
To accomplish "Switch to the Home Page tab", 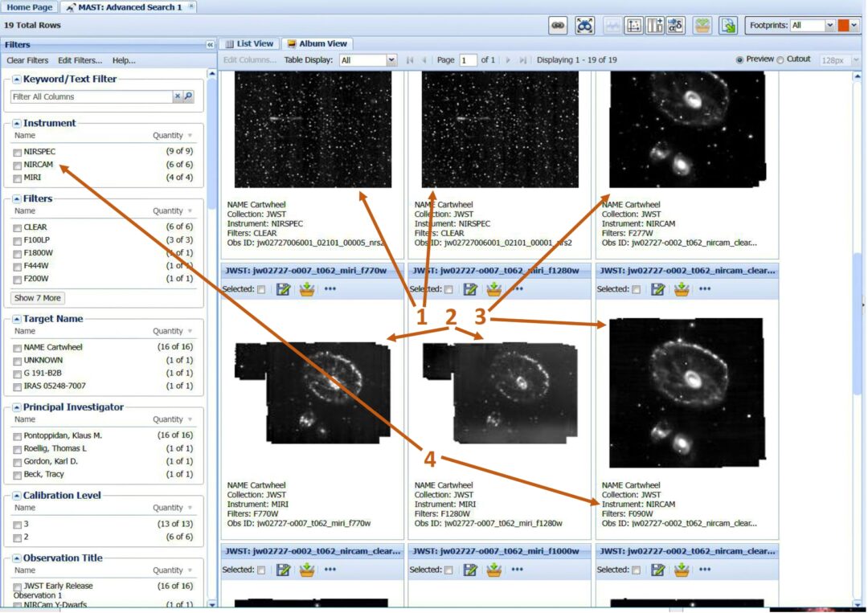I will tap(30, 7).
